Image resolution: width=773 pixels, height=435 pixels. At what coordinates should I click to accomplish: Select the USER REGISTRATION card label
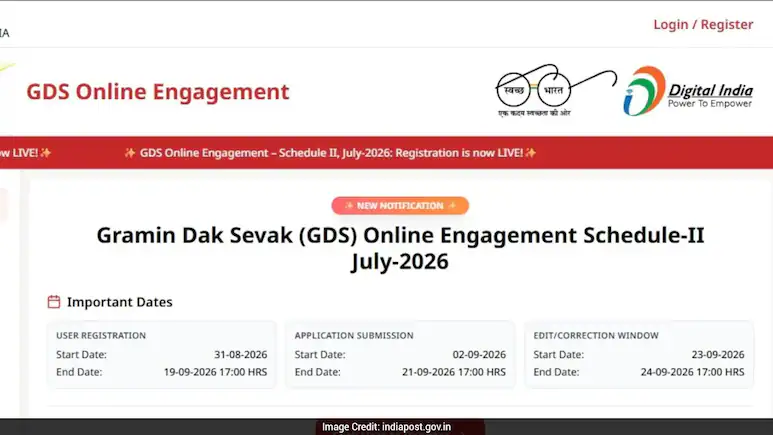pyautogui.click(x=101, y=335)
